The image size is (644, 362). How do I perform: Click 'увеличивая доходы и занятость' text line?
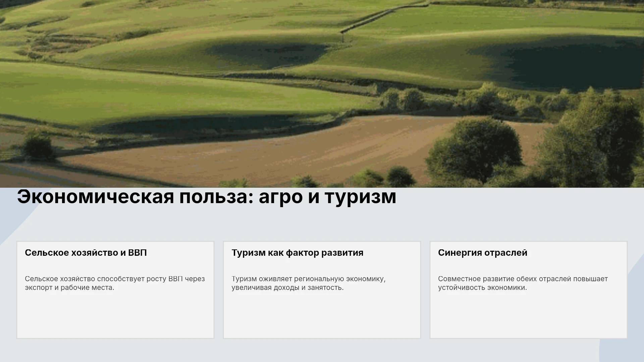tap(287, 288)
